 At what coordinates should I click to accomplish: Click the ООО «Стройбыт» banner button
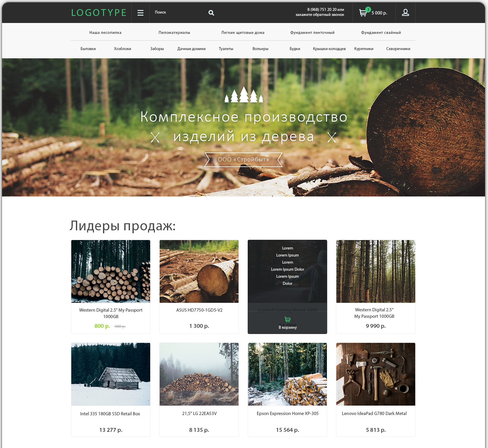[x=244, y=160]
